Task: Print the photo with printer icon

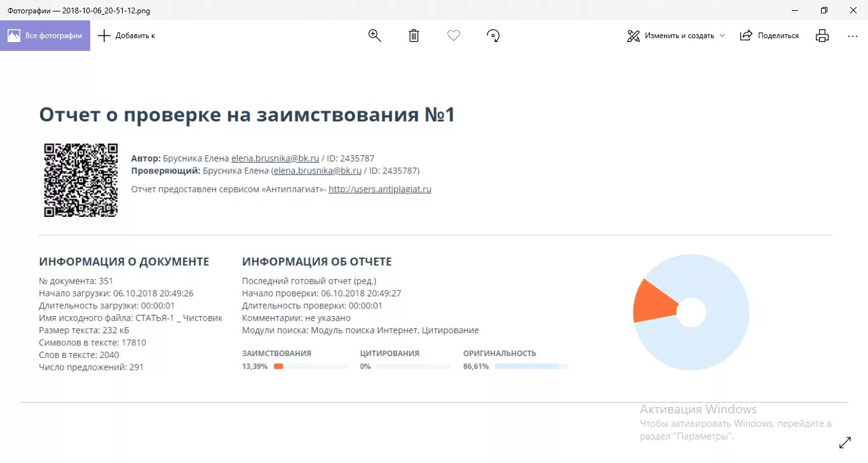Action: (x=822, y=36)
